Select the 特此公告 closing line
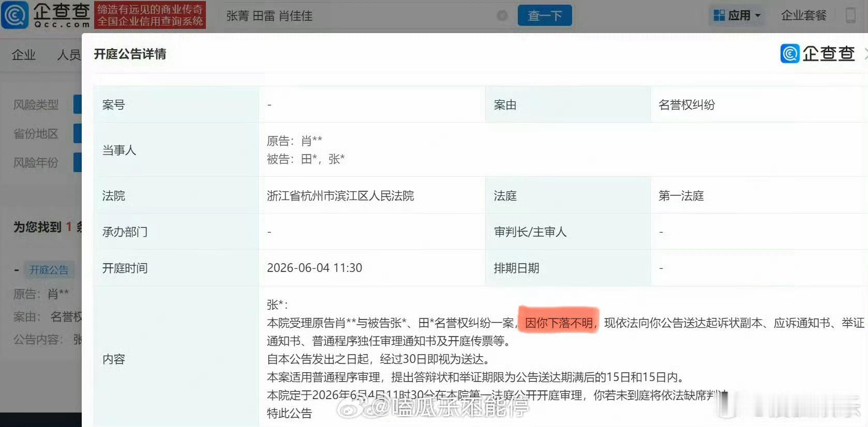 [x=289, y=413]
